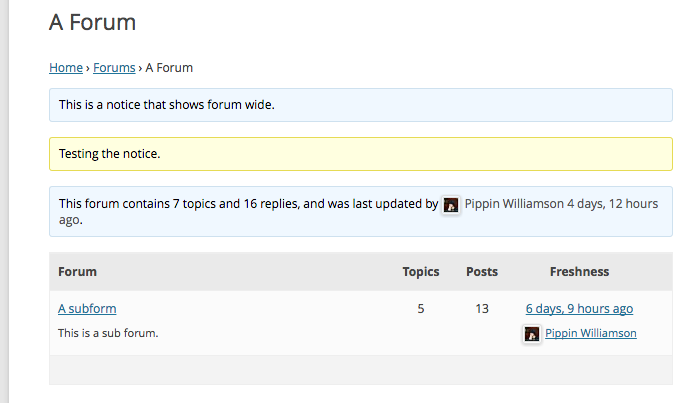The height and width of the screenshot is (403, 688).
Task: Click the current 'A Forum' breadcrumb text
Action: click(x=169, y=68)
